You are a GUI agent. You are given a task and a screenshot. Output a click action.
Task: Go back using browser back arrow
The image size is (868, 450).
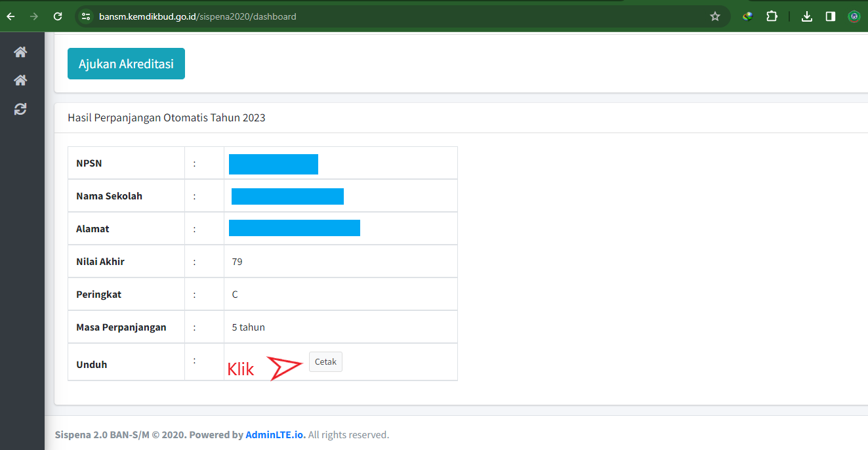point(10,16)
